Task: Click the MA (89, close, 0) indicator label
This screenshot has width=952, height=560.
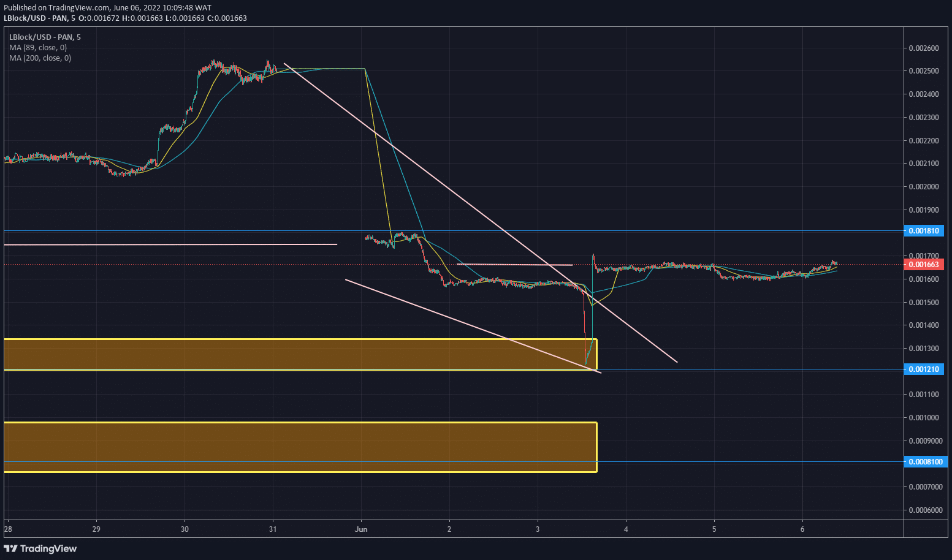Action: (38, 48)
